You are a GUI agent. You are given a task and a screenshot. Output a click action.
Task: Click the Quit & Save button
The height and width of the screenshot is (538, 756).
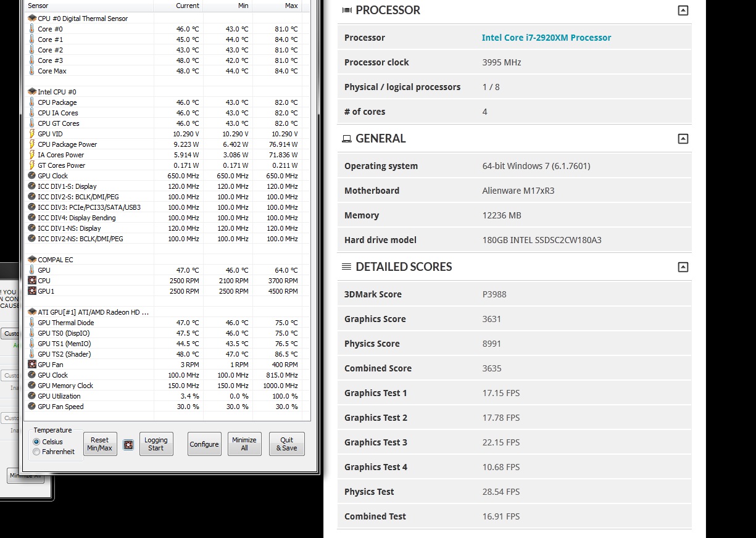tap(287, 444)
